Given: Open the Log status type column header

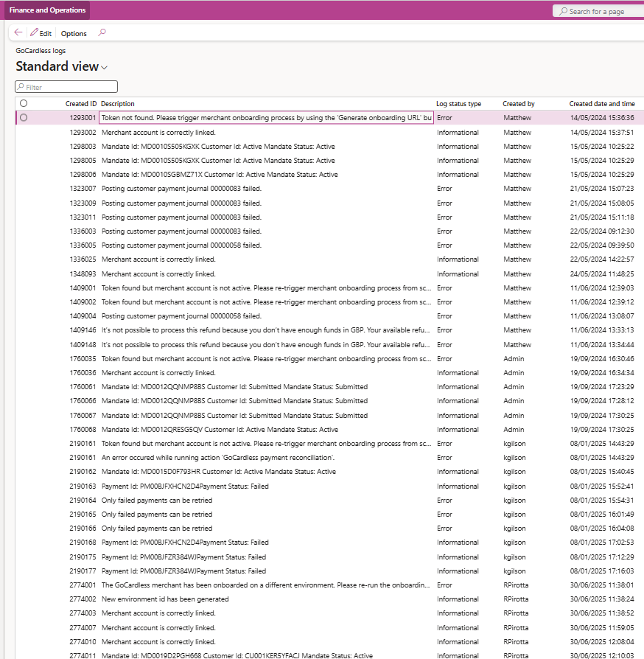Looking at the screenshot, I should click(459, 104).
